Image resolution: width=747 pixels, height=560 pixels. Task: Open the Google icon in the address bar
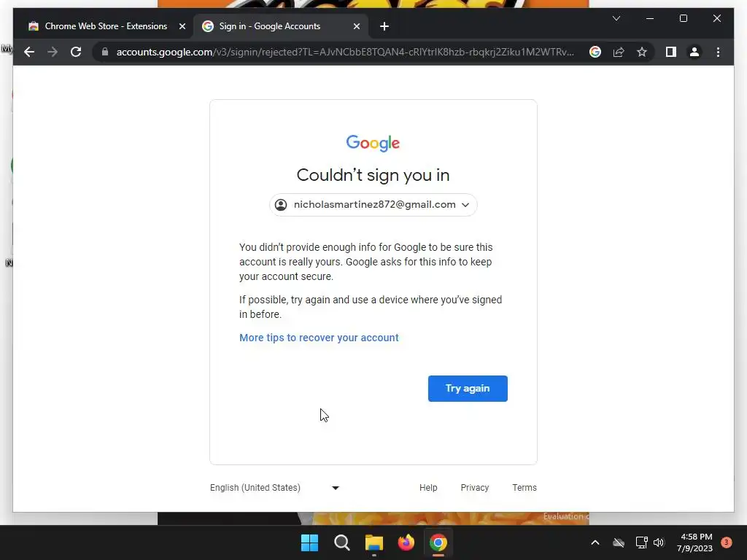[x=595, y=52]
